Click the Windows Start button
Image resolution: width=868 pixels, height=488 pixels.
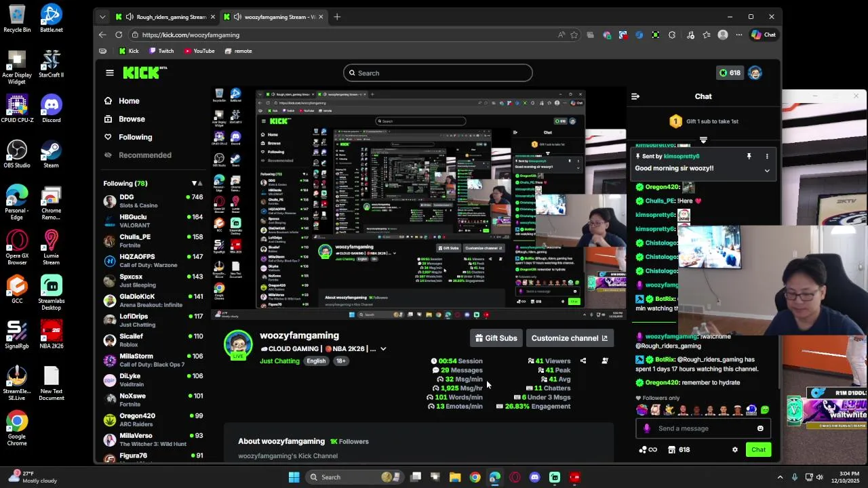pos(294,477)
